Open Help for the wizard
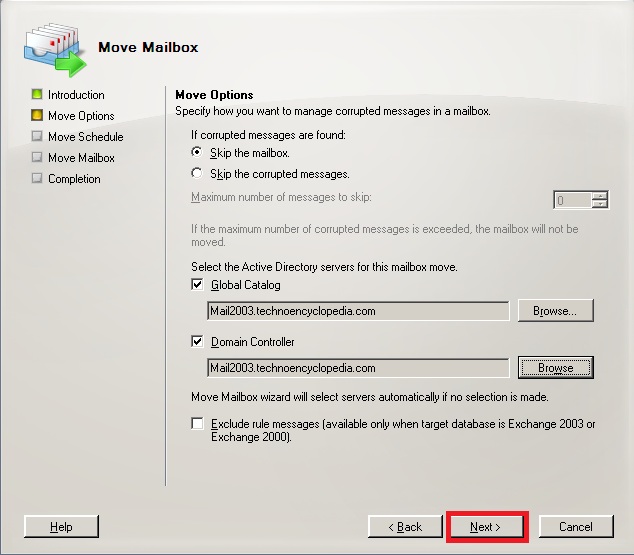This screenshot has width=634, height=555. (61, 526)
